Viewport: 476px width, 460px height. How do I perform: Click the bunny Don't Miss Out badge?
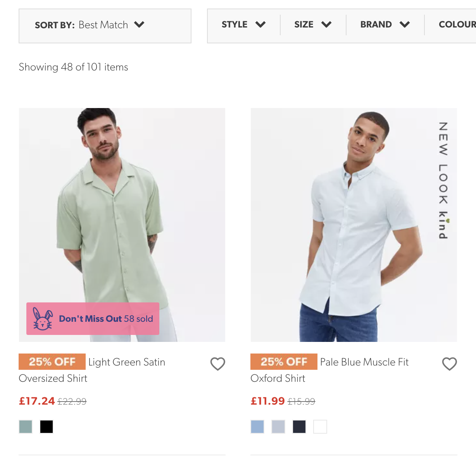click(93, 319)
